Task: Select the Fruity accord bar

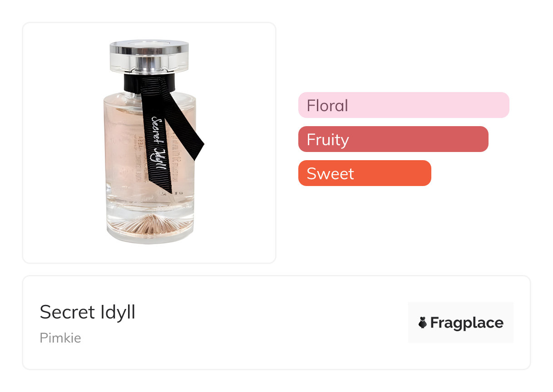Action: pos(393,139)
